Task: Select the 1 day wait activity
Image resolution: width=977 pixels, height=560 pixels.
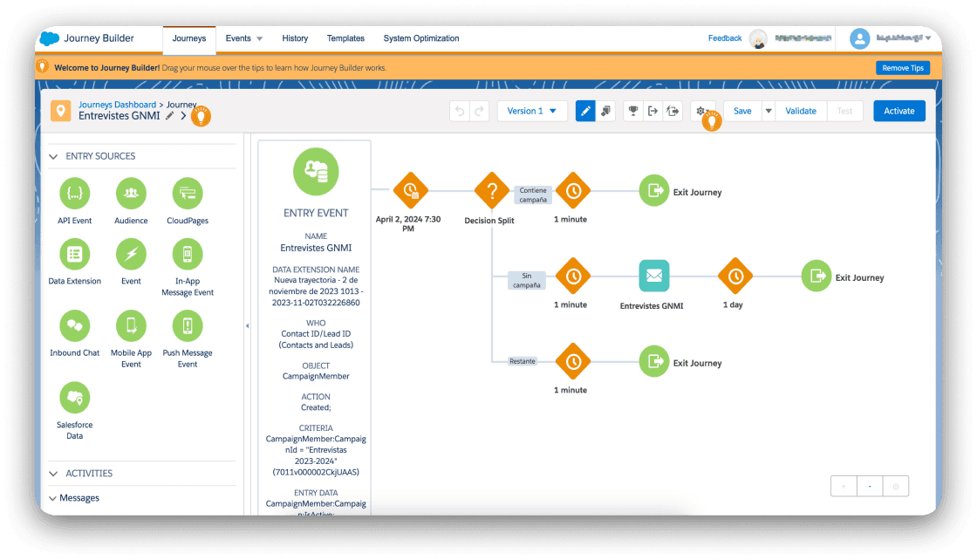Action: pos(735,276)
